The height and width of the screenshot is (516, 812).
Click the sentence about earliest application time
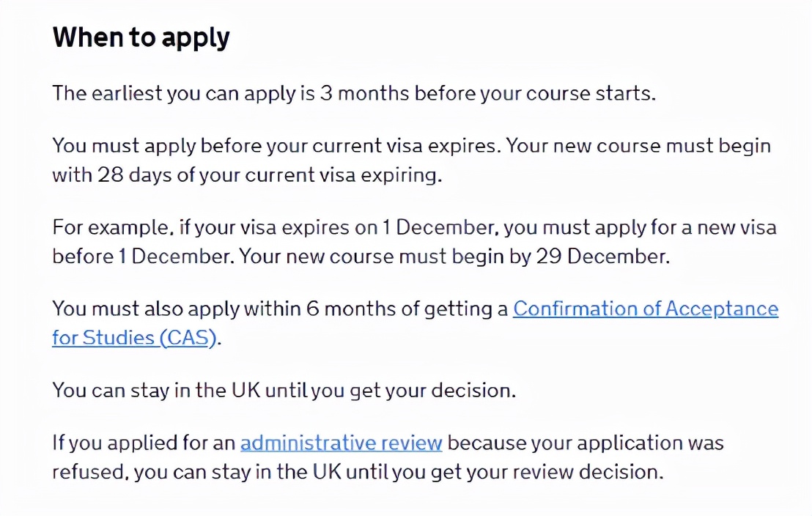tap(352, 95)
